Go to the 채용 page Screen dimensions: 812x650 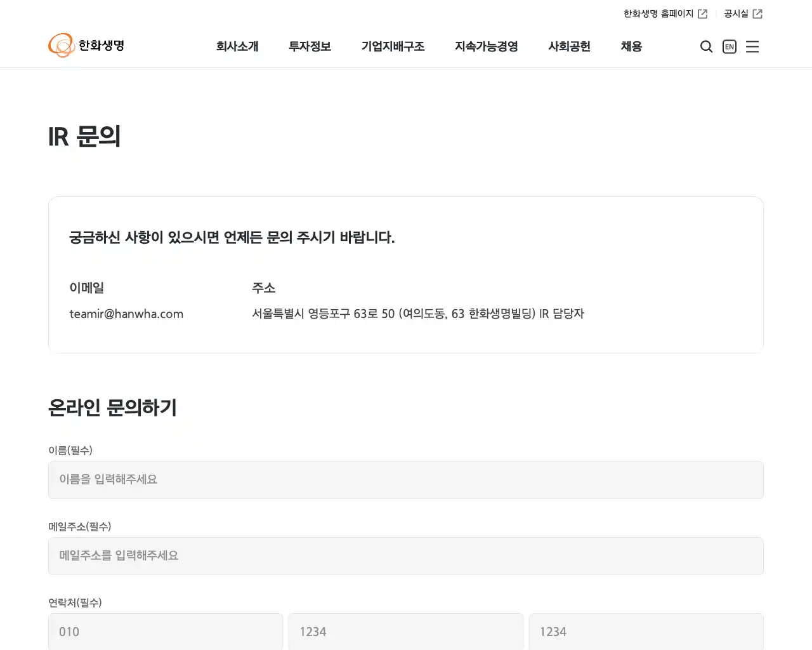point(631,46)
